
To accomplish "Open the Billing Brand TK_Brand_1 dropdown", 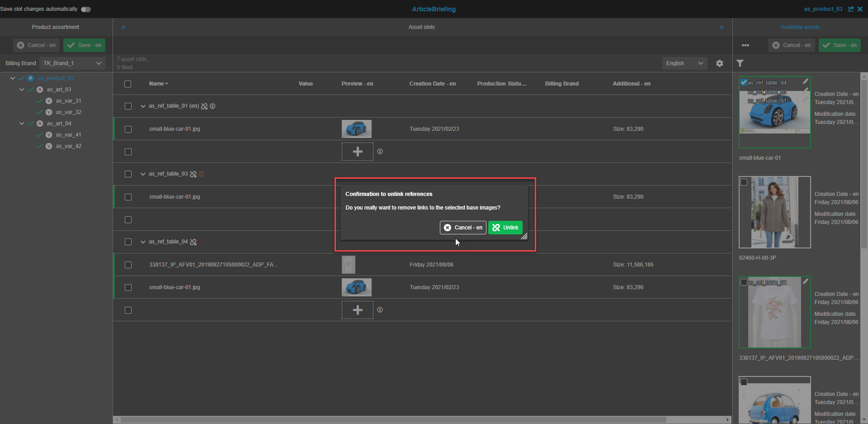I will click(x=72, y=63).
